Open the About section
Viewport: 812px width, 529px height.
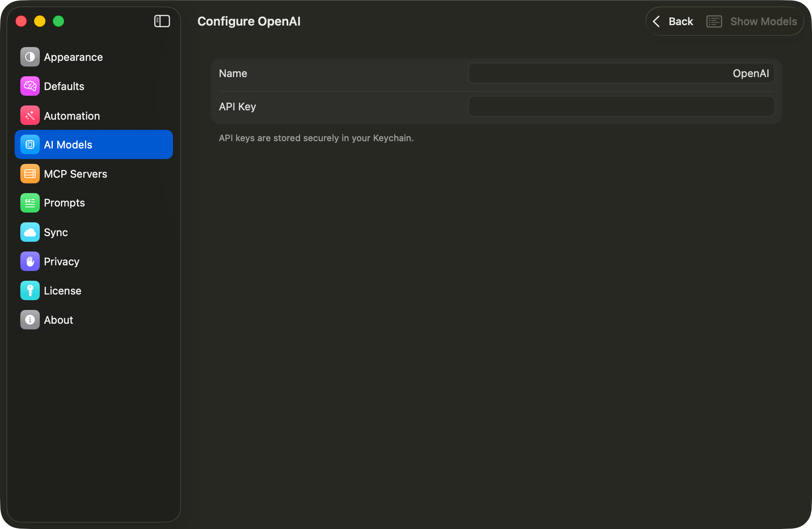(94, 320)
